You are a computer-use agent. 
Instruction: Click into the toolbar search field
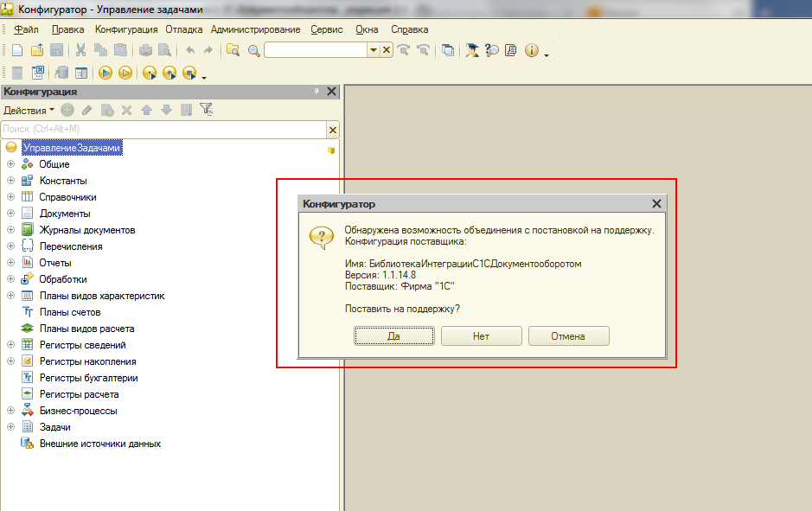(316, 50)
